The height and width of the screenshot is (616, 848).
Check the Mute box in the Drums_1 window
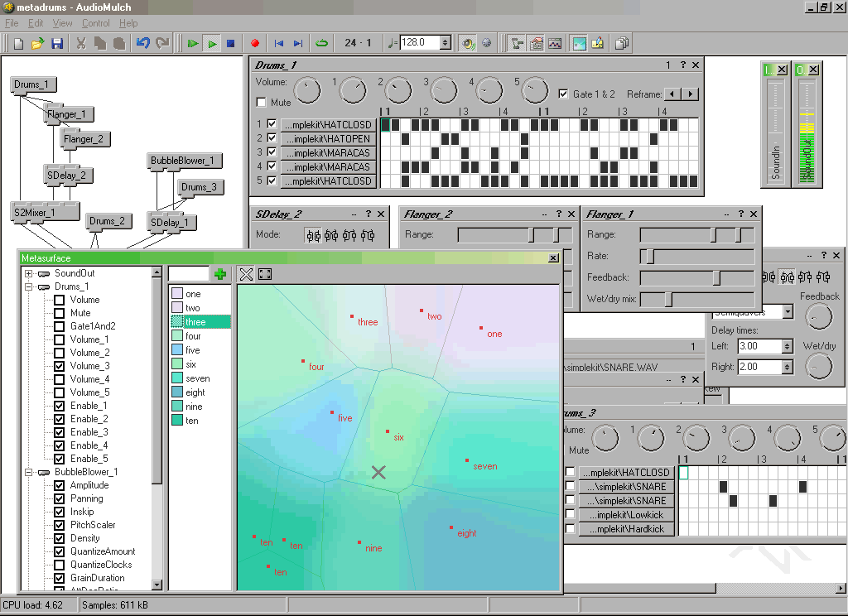pos(260,100)
